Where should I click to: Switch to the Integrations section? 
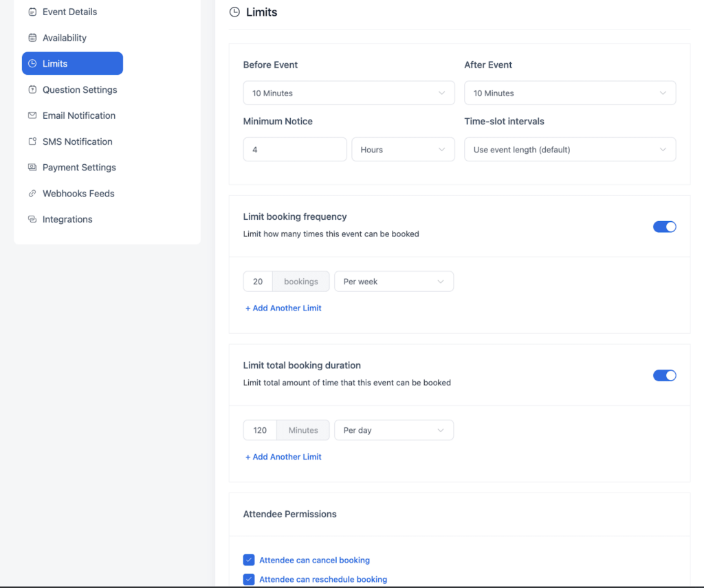click(32, 219)
